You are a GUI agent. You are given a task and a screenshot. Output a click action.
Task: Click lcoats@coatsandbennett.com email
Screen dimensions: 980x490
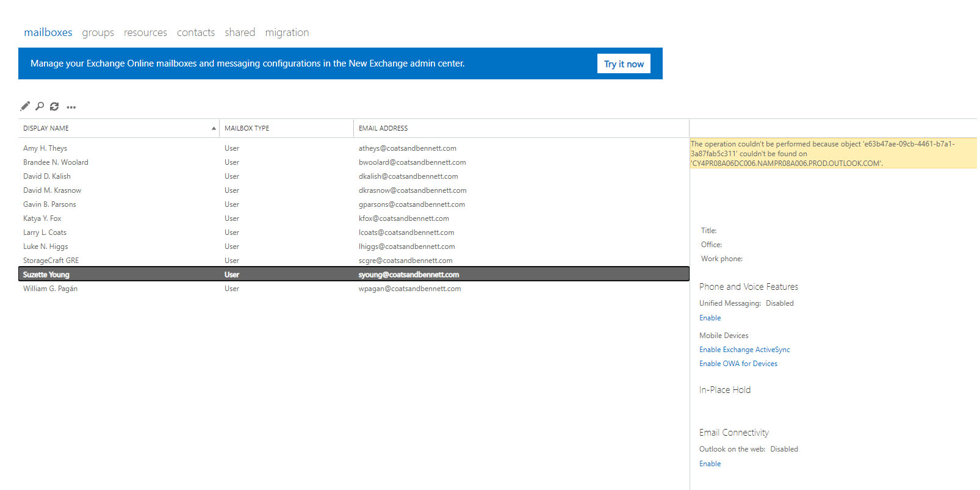tap(406, 232)
